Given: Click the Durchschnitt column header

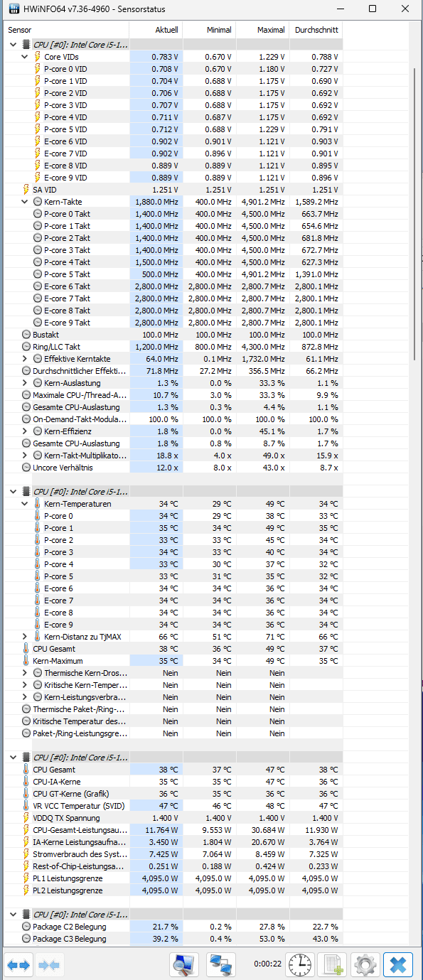Looking at the screenshot, I should [316, 30].
